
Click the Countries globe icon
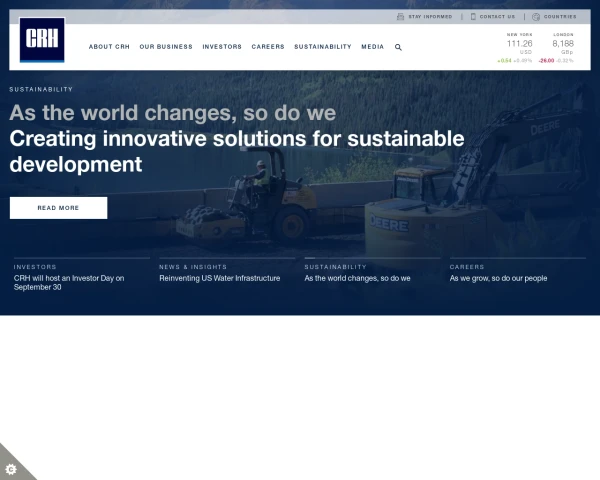(536, 16)
